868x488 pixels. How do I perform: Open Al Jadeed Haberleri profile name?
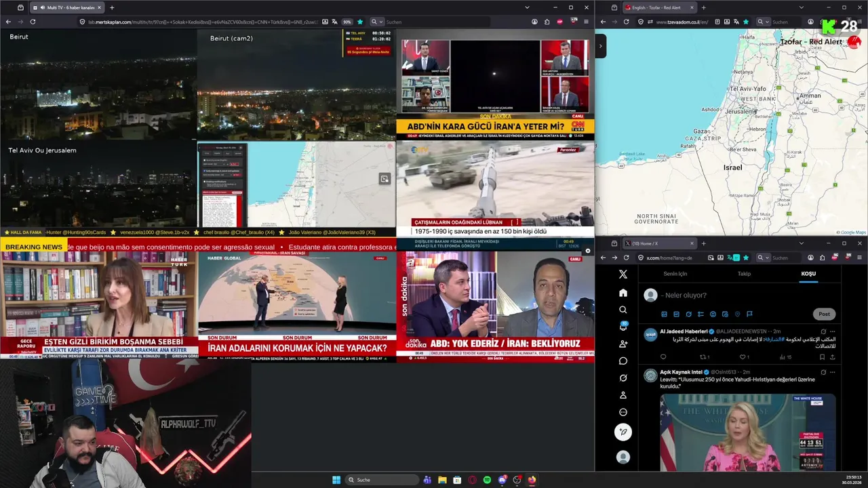coord(684,331)
